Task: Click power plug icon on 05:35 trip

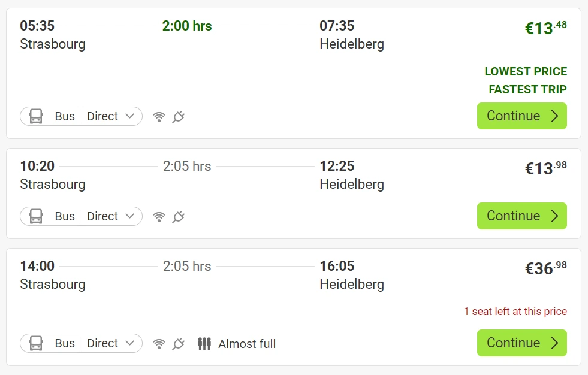Action: click(x=178, y=117)
